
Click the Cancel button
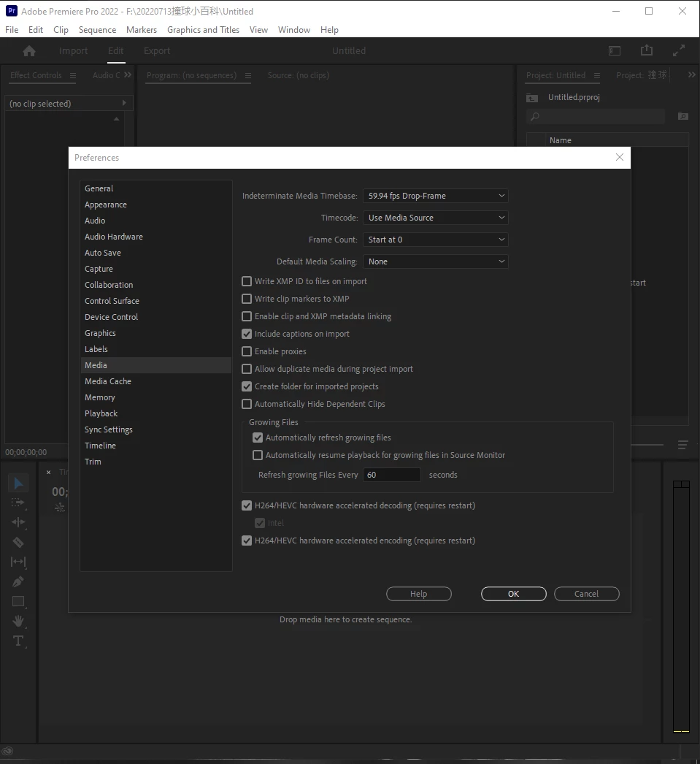point(587,594)
